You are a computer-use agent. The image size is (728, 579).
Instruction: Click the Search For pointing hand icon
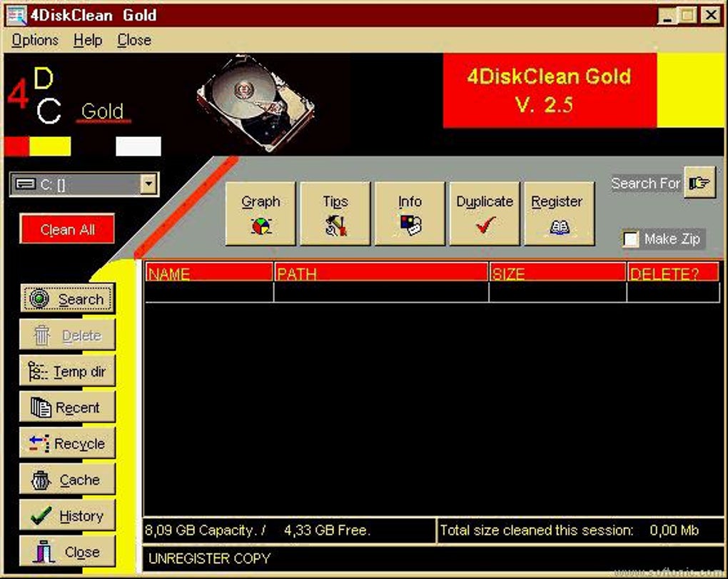(x=699, y=183)
